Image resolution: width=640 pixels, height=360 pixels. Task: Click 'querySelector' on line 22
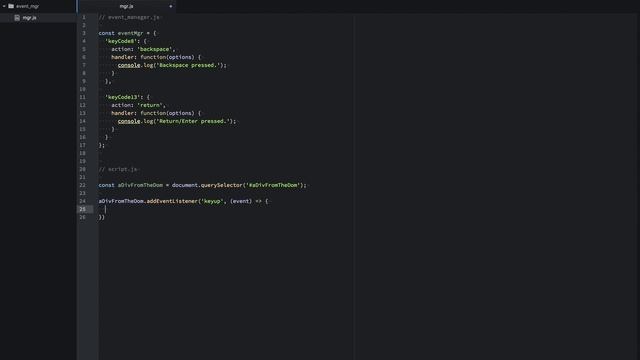point(222,185)
